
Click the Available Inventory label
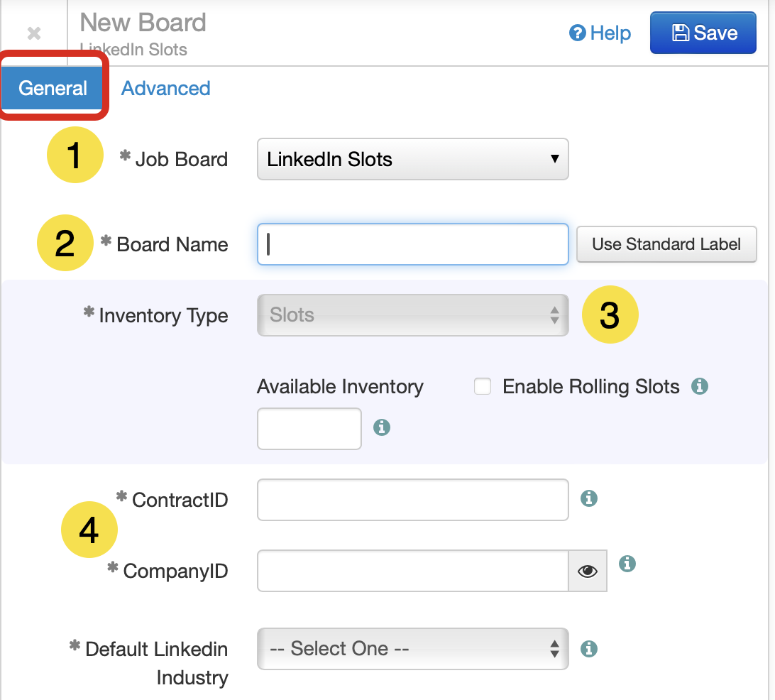(340, 387)
